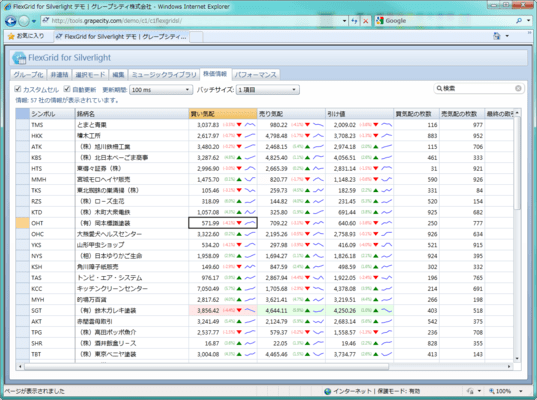Click the grid select-all corner cell
This screenshot has height=400, width=537.
(22, 114)
